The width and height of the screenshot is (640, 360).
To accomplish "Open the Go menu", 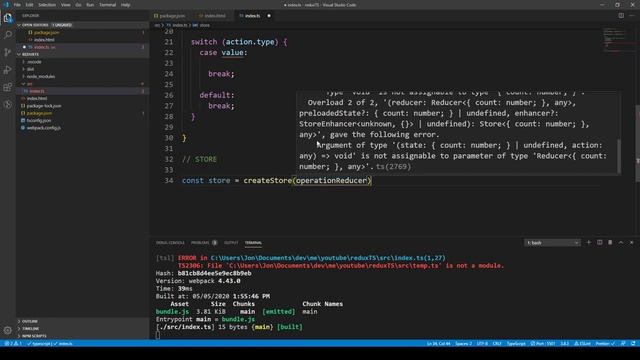I will [78, 5].
